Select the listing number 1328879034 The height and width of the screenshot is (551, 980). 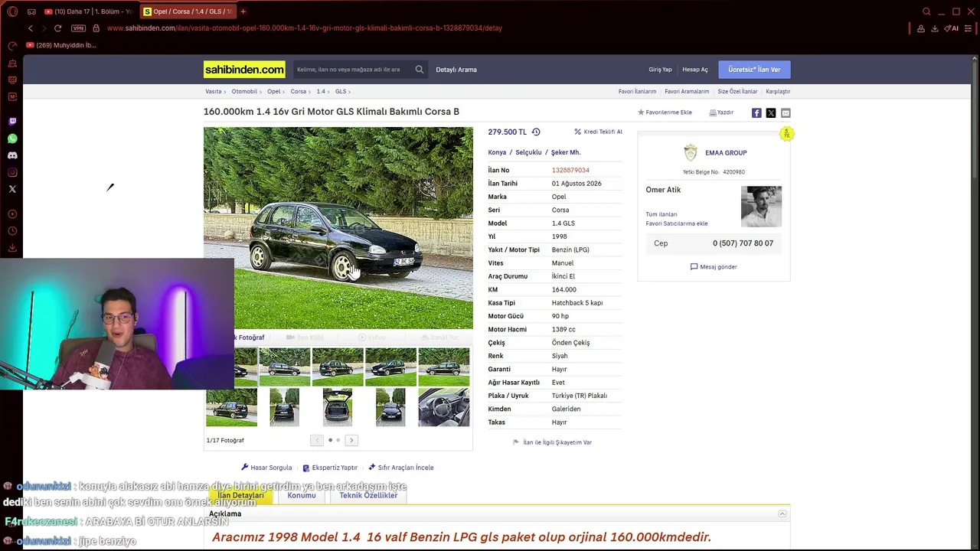pos(570,171)
